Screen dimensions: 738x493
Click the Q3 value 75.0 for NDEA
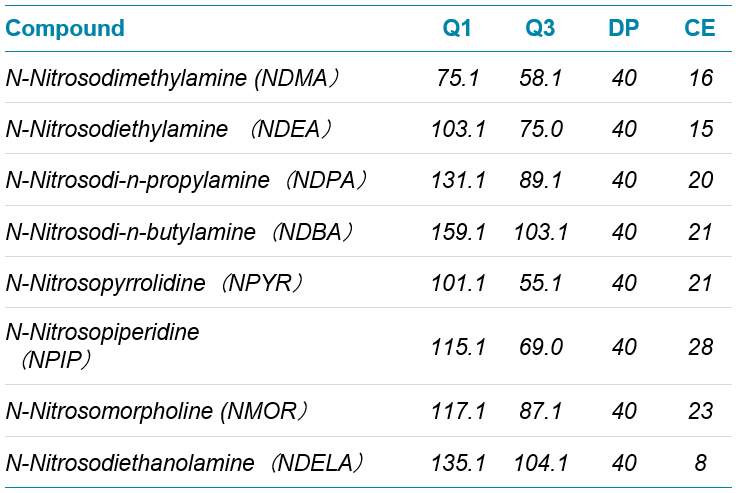tap(541, 129)
